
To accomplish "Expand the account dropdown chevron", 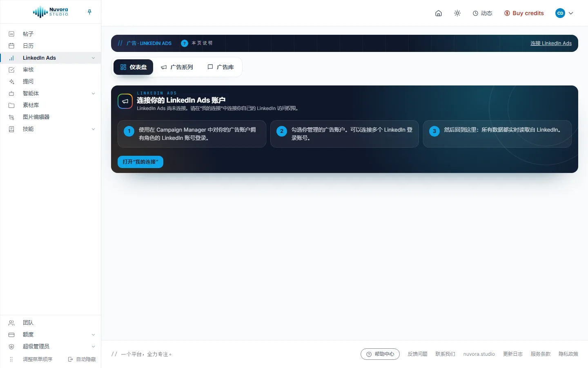I will pos(571,13).
